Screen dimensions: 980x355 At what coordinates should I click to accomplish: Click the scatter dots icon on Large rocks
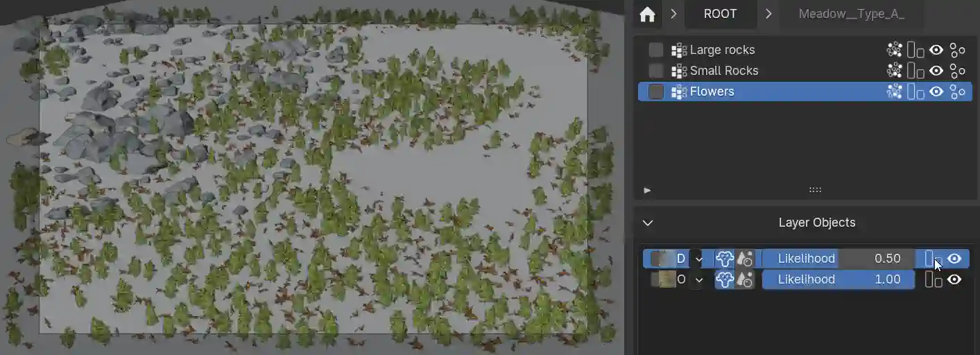pyautogui.click(x=894, y=50)
